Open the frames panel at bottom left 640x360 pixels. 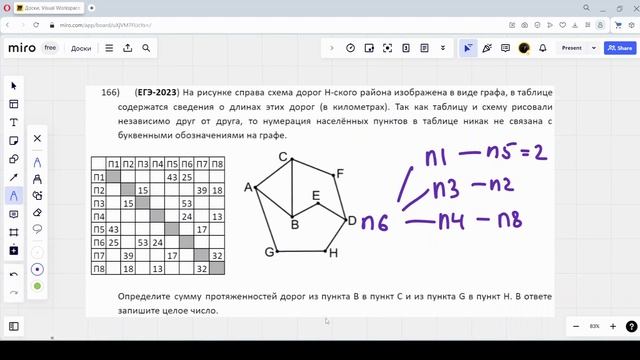[x=13, y=326]
